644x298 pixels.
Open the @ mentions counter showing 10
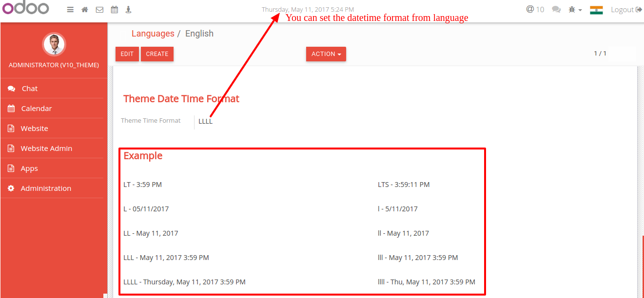(x=535, y=9)
